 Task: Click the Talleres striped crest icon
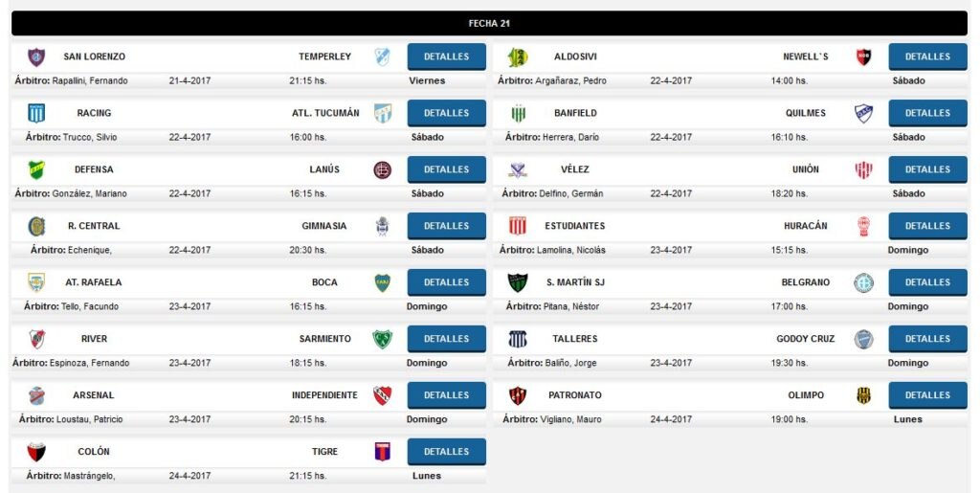[518, 339]
